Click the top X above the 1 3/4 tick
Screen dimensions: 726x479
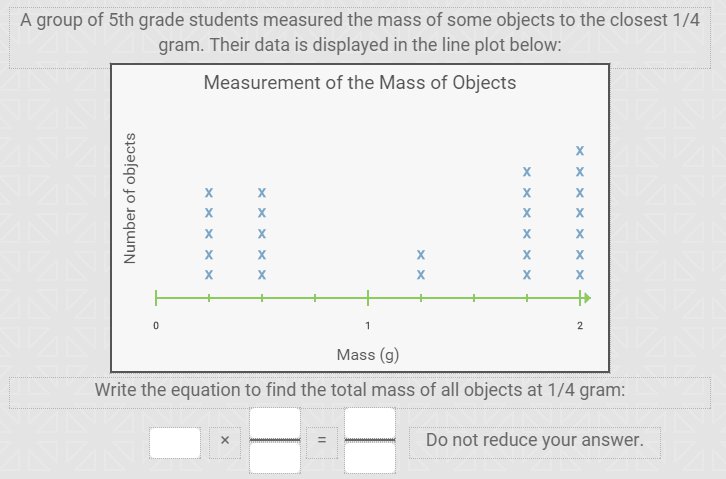527,172
